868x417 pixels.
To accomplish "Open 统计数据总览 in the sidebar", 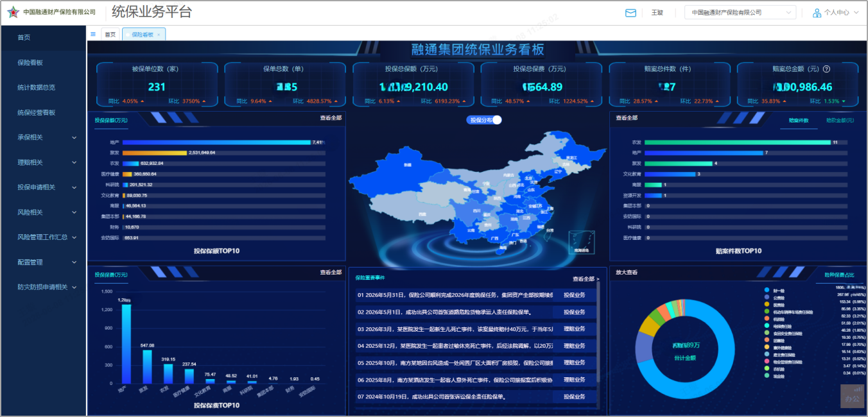I will tap(43, 88).
